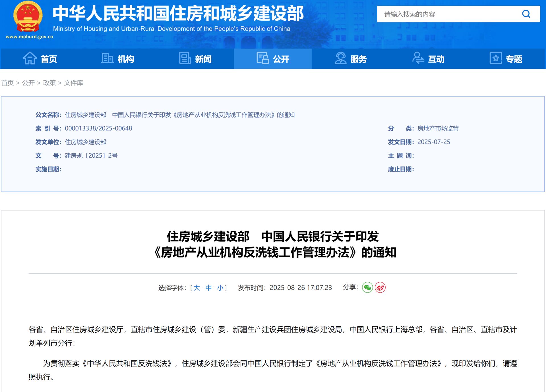
Task: Select small font size 小
Action: (x=220, y=288)
